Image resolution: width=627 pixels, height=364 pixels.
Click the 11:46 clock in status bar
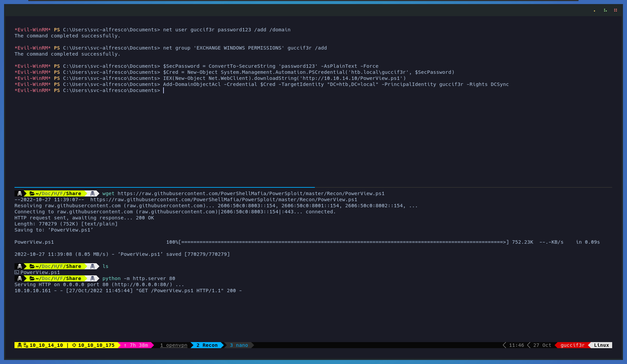(516, 345)
